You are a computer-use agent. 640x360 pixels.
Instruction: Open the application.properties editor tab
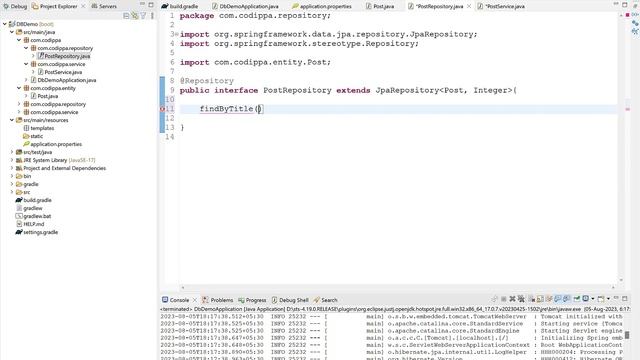pyautogui.click(x=322, y=6)
